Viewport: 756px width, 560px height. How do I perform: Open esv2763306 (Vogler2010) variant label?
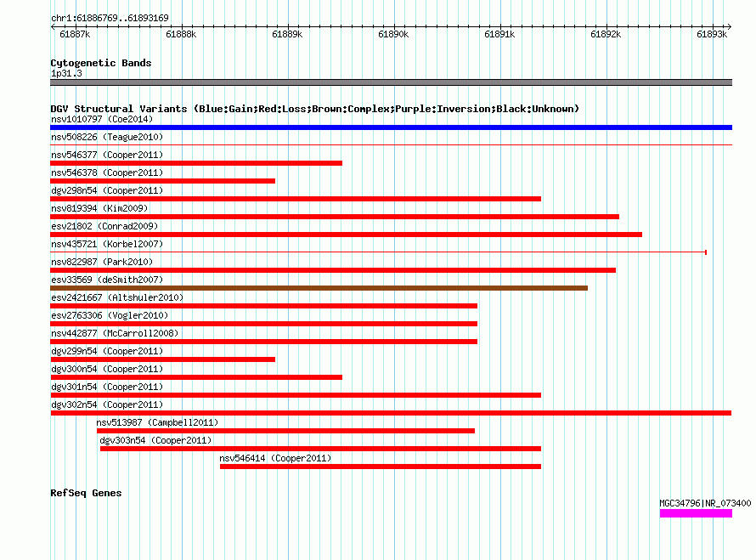tap(110, 315)
